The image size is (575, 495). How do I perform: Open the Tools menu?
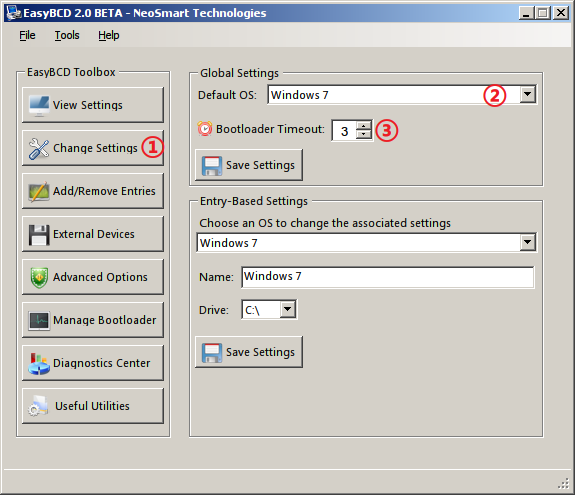(67, 35)
